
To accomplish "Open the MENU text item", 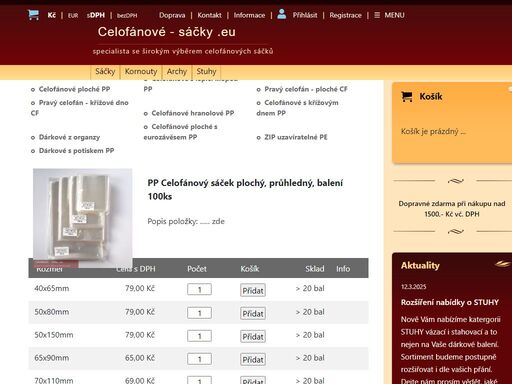I will click(x=394, y=15).
